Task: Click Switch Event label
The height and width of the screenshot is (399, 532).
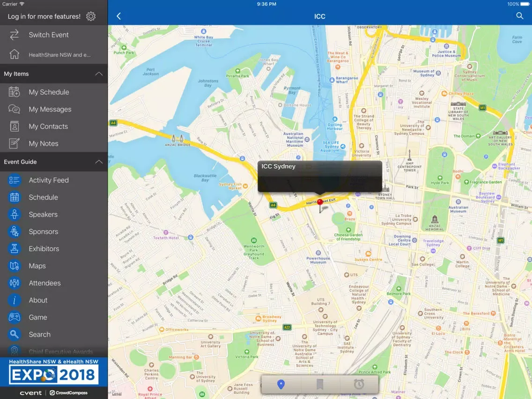Action: tap(49, 35)
